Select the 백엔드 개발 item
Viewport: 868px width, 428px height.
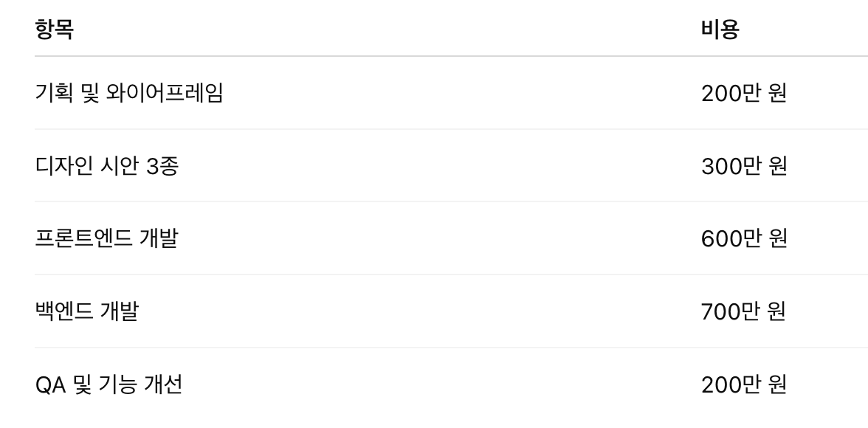[86, 311]
